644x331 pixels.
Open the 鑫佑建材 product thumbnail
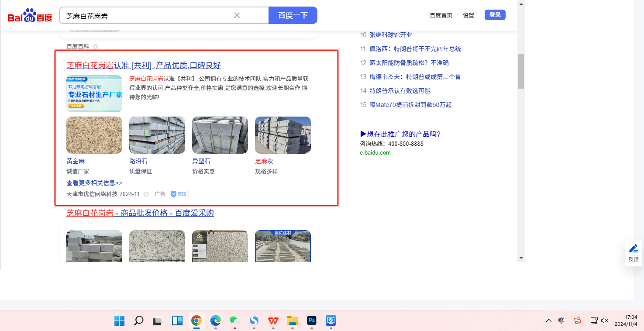[x=283, y=246]
